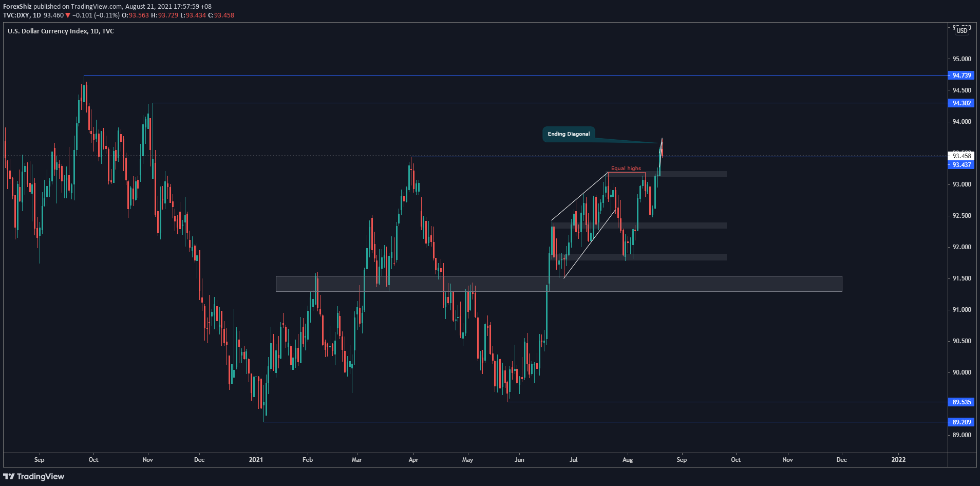
Task: Click the H:93.729 high value in header
Action: [x=164, y=15]
